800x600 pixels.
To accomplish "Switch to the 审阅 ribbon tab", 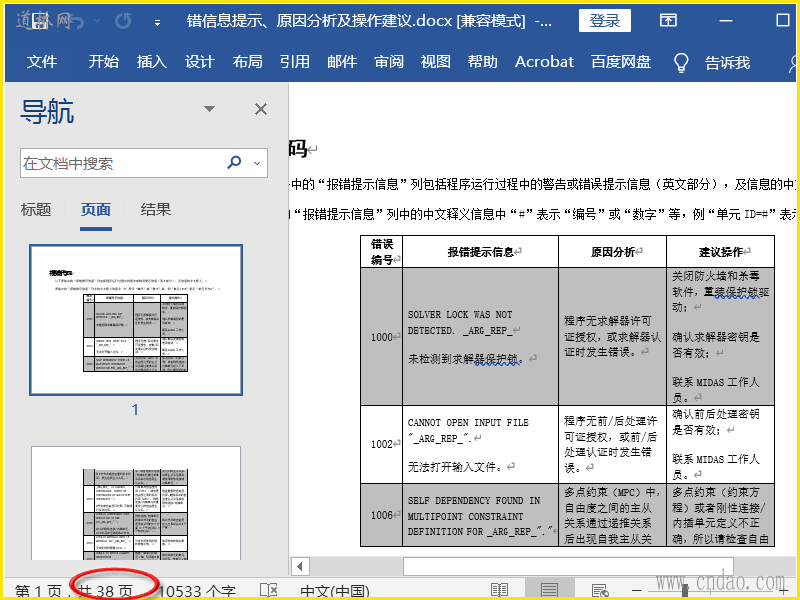I will coord(389,62).
